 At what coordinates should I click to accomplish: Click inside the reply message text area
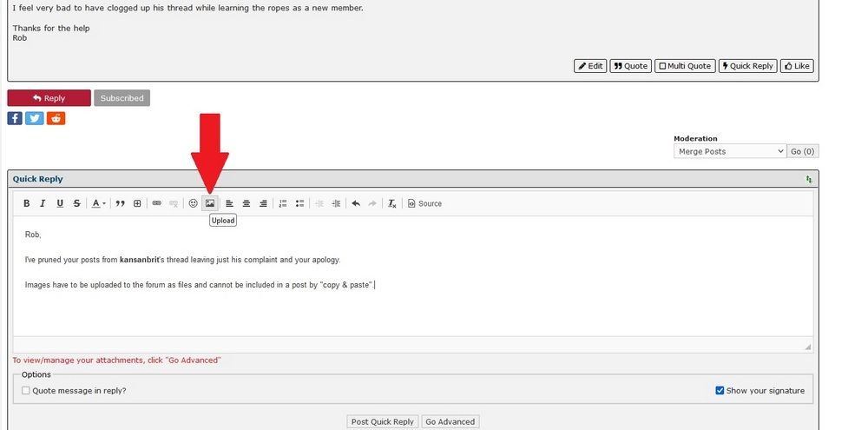point(412,304)
